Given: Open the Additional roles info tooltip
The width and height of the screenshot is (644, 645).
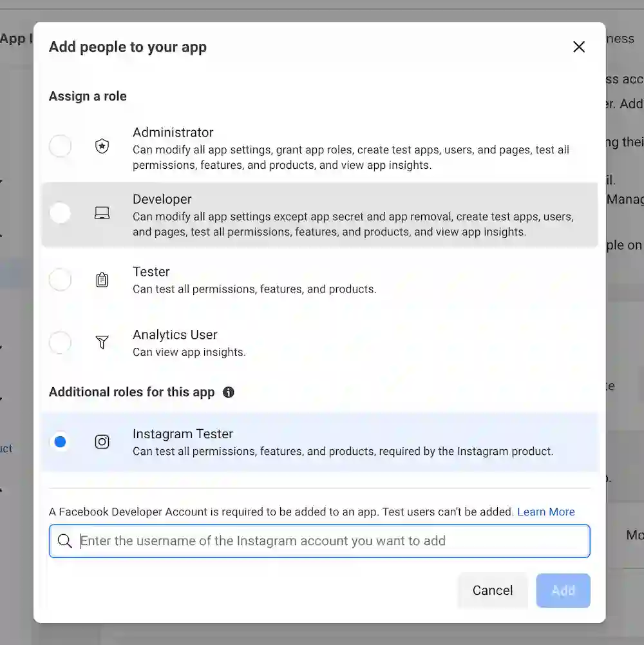Looking at the screenshot, I should [228, 392].
